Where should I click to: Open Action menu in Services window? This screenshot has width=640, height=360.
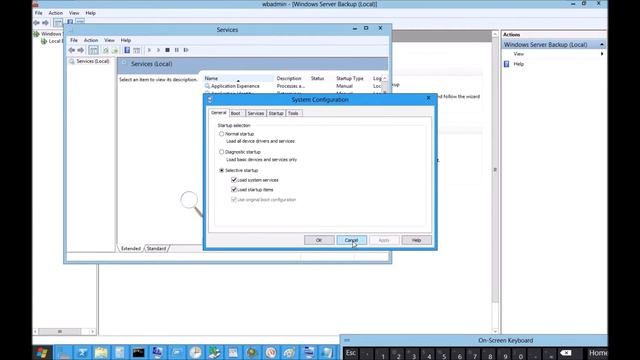91,40
